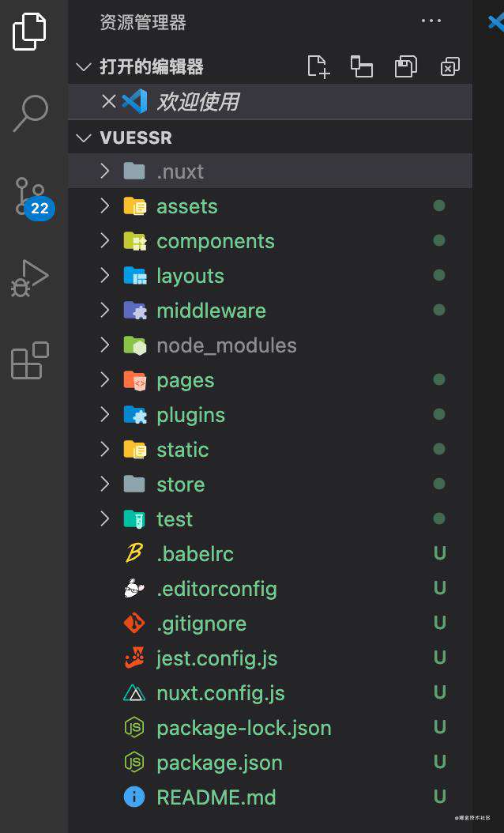Open explorer more actions ellipsis menu
This screenshot has height=833, width=504.
[x=431, y=21]
